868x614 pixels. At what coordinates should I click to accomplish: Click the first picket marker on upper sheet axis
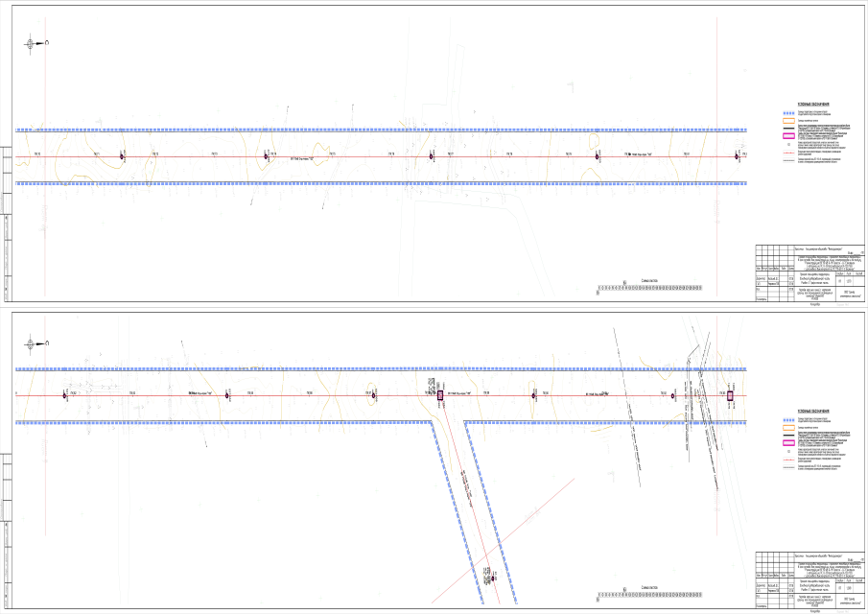pos(122,155)
